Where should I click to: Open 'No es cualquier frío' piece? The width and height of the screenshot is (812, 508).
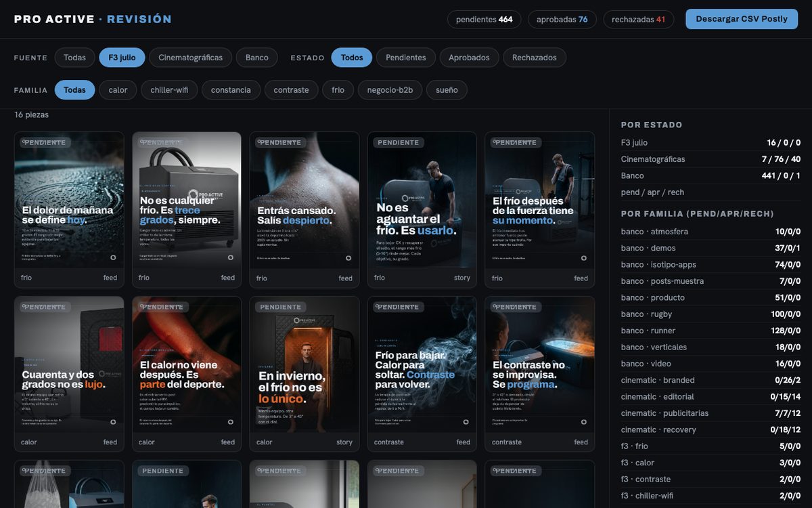[x=187, y=209]
